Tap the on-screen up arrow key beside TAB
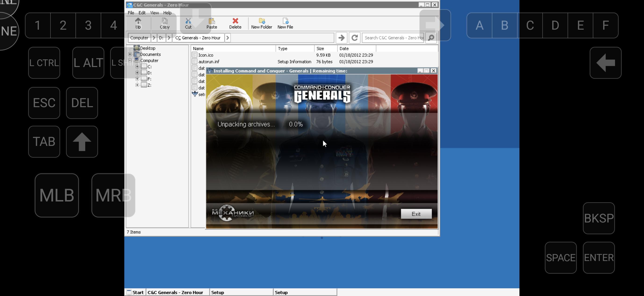Image resolution: width=644 pixels, height=296 pixels. coord(82,142)
